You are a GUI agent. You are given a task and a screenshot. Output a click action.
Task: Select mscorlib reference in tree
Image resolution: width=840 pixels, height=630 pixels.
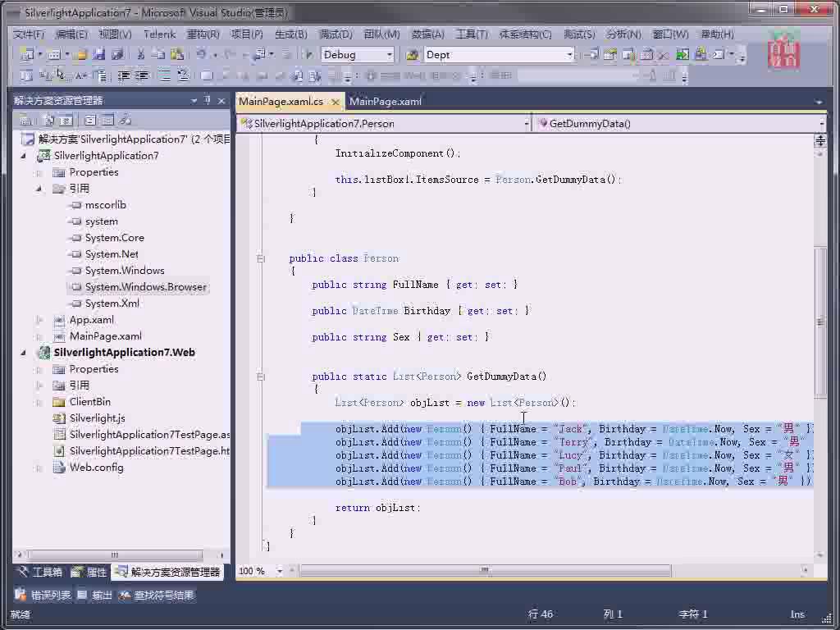tap(106, 205)
